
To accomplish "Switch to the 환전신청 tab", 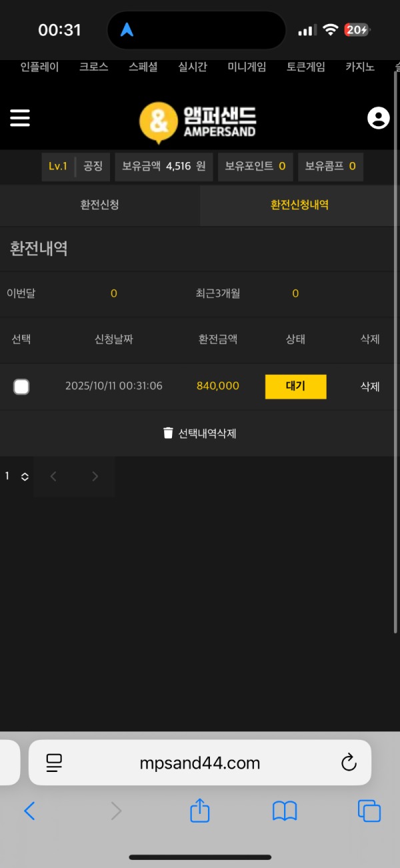I will point(99,205).
